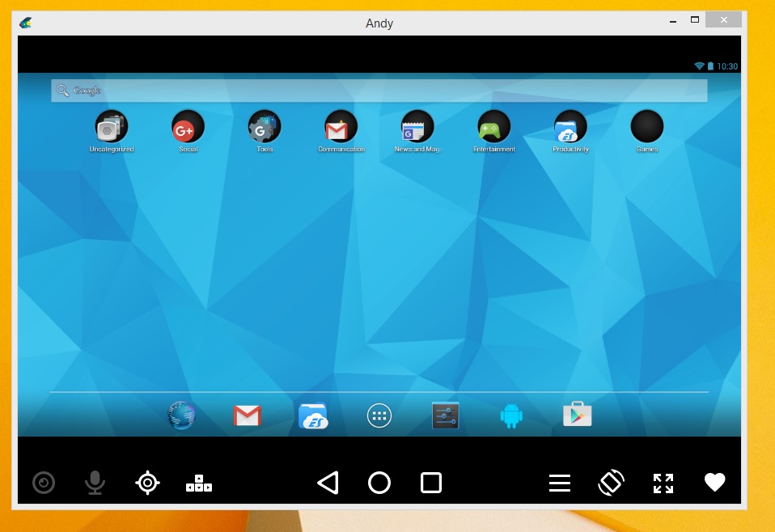775x532 pixels.
Task: Close the Andy window
Action: pos(723,19)
